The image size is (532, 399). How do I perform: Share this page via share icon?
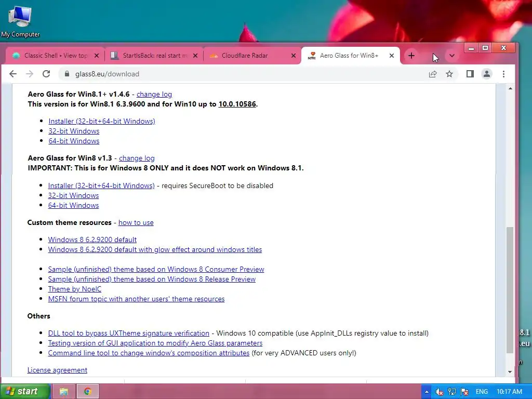pyautogui.click(x=433, y=74)
